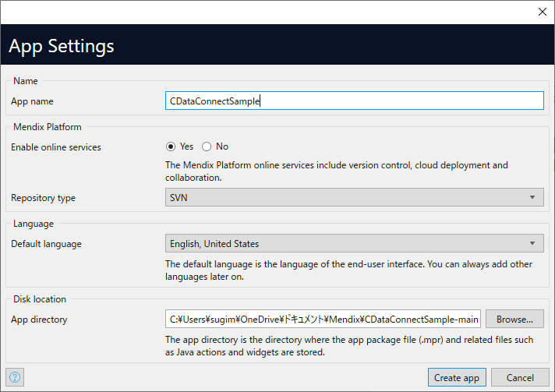Click the Mendix Platform online services description

[x=336, y=171]
